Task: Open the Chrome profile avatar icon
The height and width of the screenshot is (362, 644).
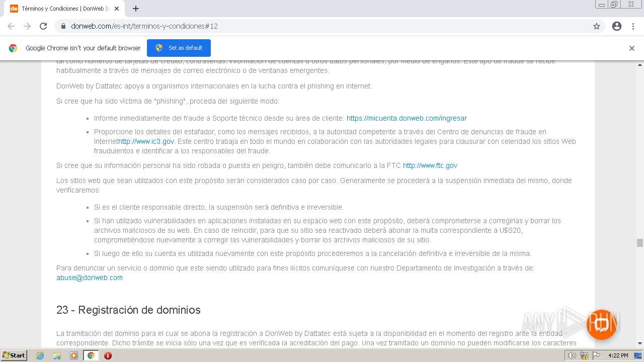Action: pyautogui.click(x=617, y=26)
